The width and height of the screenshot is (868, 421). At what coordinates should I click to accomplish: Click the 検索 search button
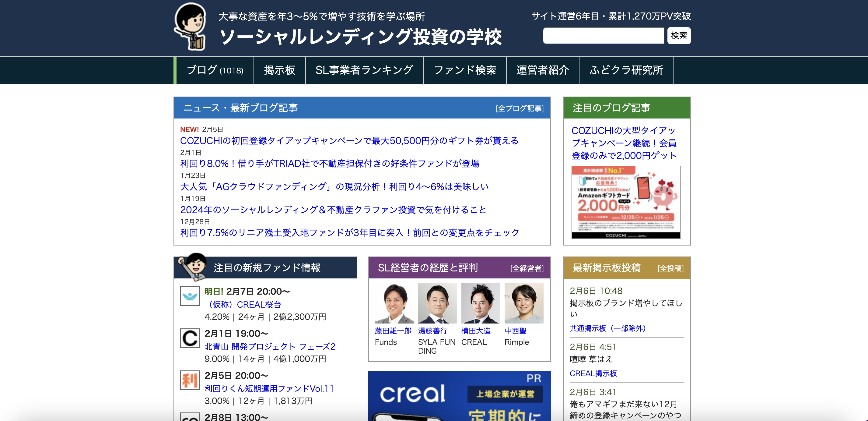(x=679, y=35)
